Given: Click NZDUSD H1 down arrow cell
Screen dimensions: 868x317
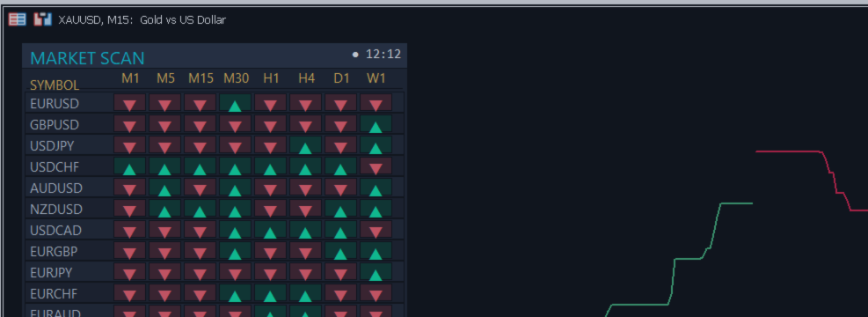Looking at the screenshot, I should pos(270,209).
